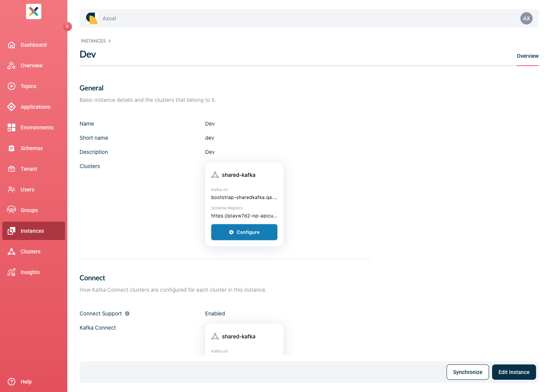The image size is (551, 392).
Task: Click the Insights chart icon
Action: [x=11, y=272]
